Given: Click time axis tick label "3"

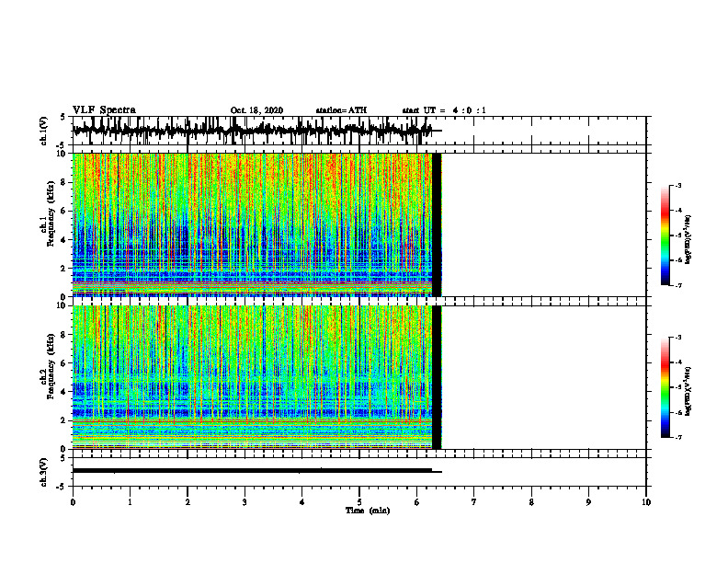Looking at the screenshot, I should pos(245,502).
